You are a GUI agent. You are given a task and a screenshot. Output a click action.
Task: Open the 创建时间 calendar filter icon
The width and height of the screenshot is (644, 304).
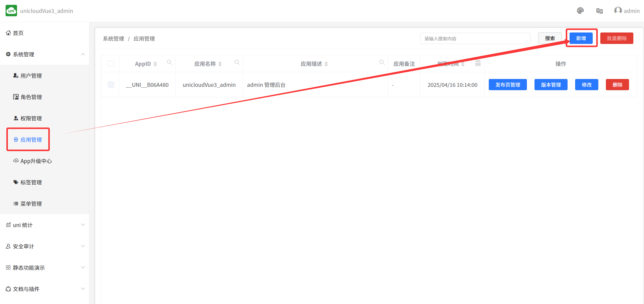(478, 63)
